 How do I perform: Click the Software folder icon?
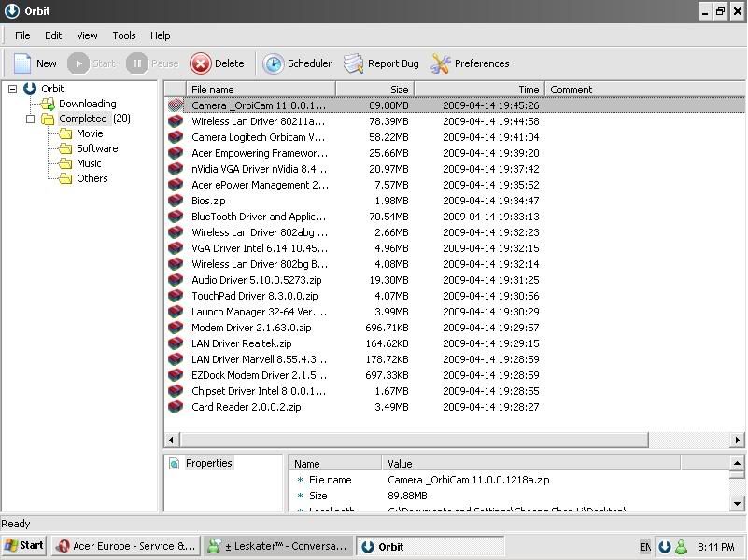(x=65, y=148)
